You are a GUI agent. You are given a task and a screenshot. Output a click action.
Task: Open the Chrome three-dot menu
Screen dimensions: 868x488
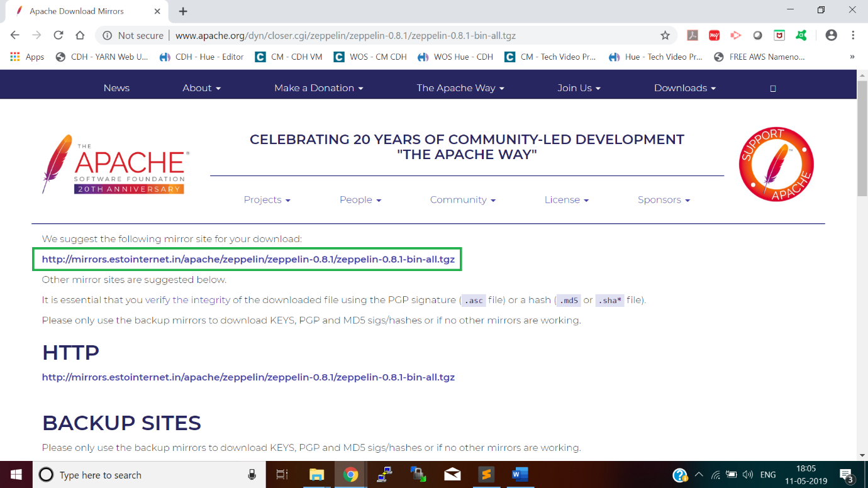click(x=853, y=36)
